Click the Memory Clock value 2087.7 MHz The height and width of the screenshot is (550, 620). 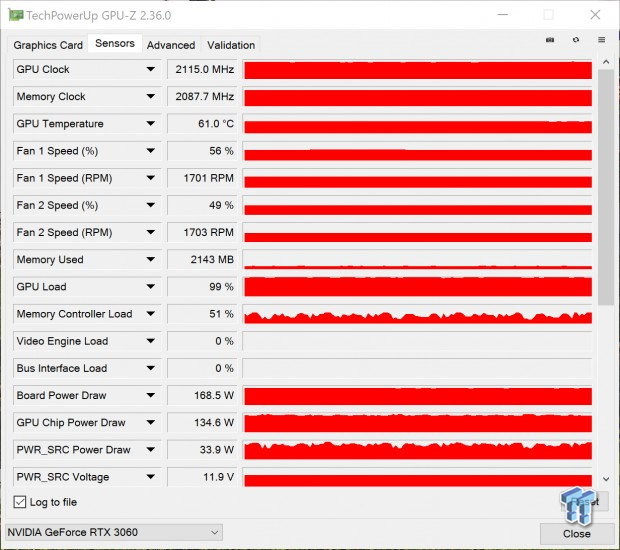tap(202, 96)
